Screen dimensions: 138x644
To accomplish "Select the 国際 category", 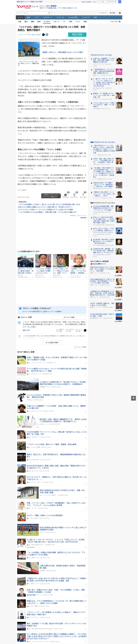I will (x=32, y=21).
